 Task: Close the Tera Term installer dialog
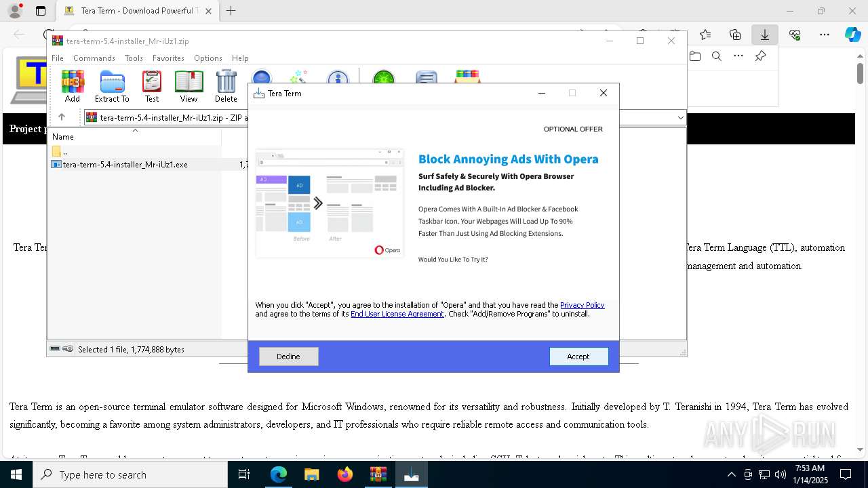[604, 93]
